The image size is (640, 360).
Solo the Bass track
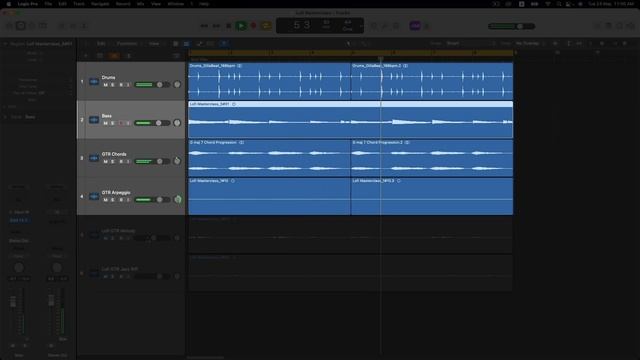tap(113, 123)
